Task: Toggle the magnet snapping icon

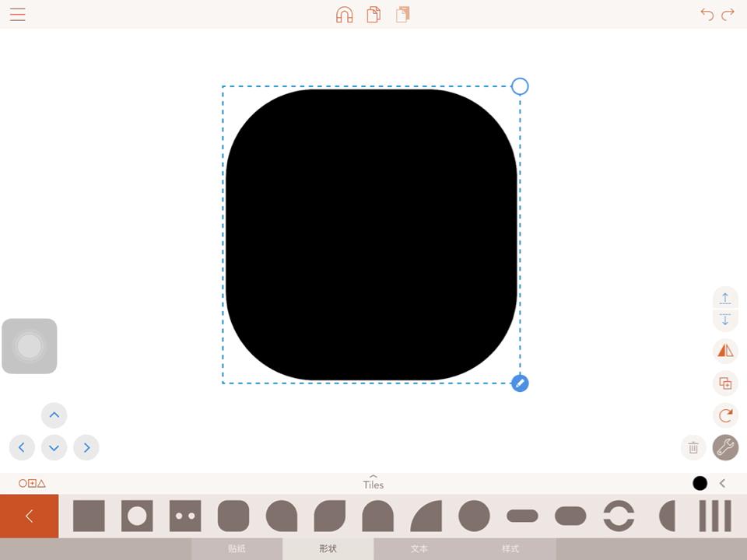Action: coord(345,14)
